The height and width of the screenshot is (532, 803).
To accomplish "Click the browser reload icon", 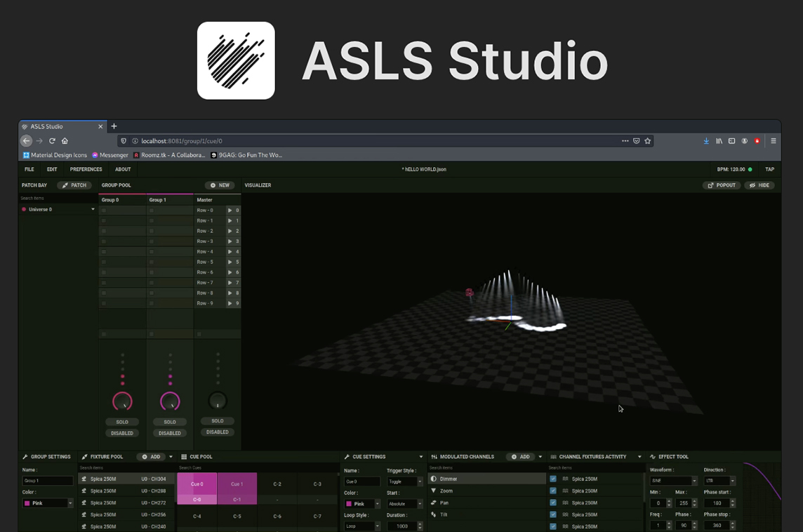I will click(52, 141).
